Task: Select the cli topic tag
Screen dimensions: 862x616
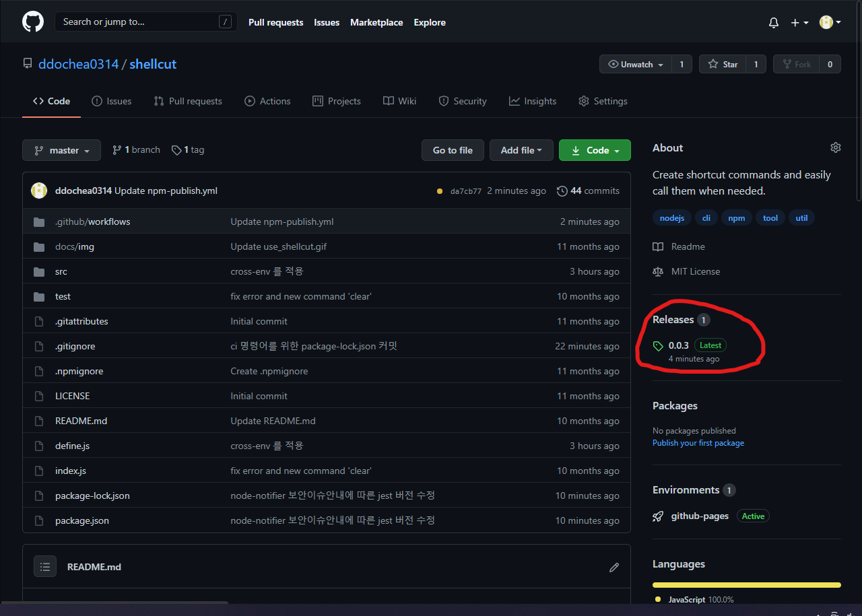Action: tap(706, 217)
